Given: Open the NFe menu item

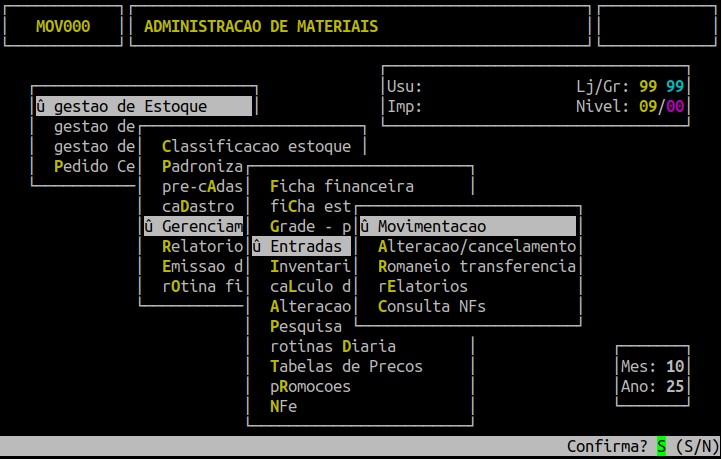Looking at the screenshot, I should 283,406.
